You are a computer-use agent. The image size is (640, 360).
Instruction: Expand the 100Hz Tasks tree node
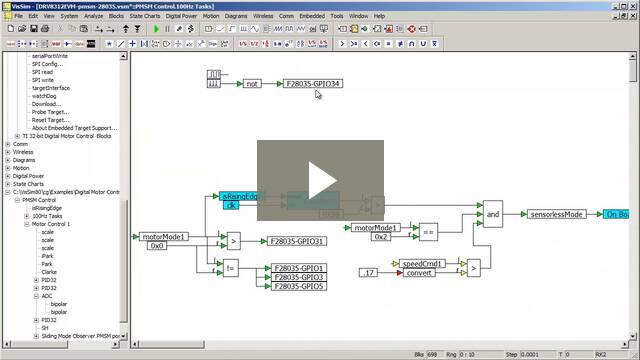click(x=27, y=216)
